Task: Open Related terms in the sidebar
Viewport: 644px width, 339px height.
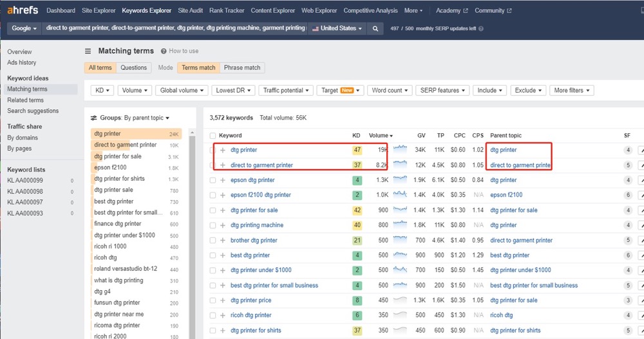Action: click(26, 100)
